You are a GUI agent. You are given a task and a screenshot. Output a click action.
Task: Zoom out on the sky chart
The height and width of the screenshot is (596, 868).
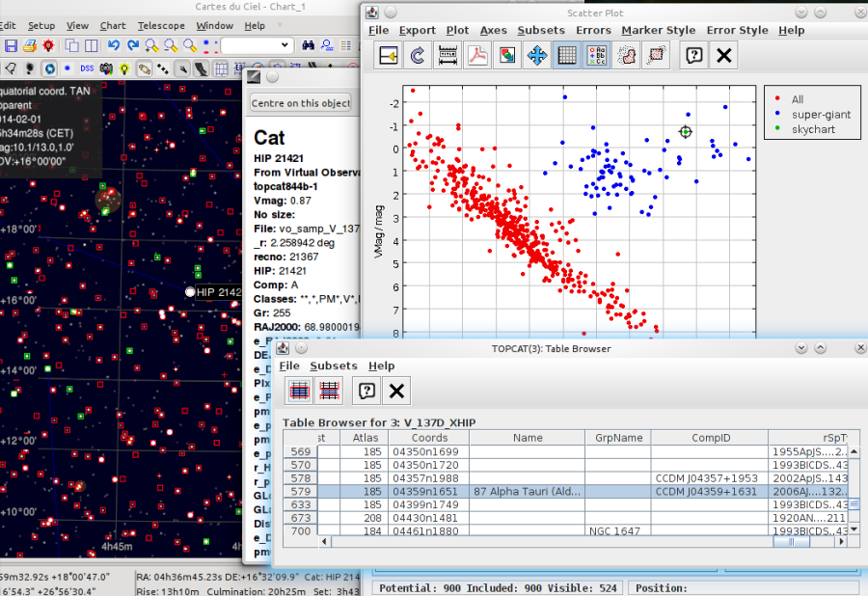click(x=171, y=45)
